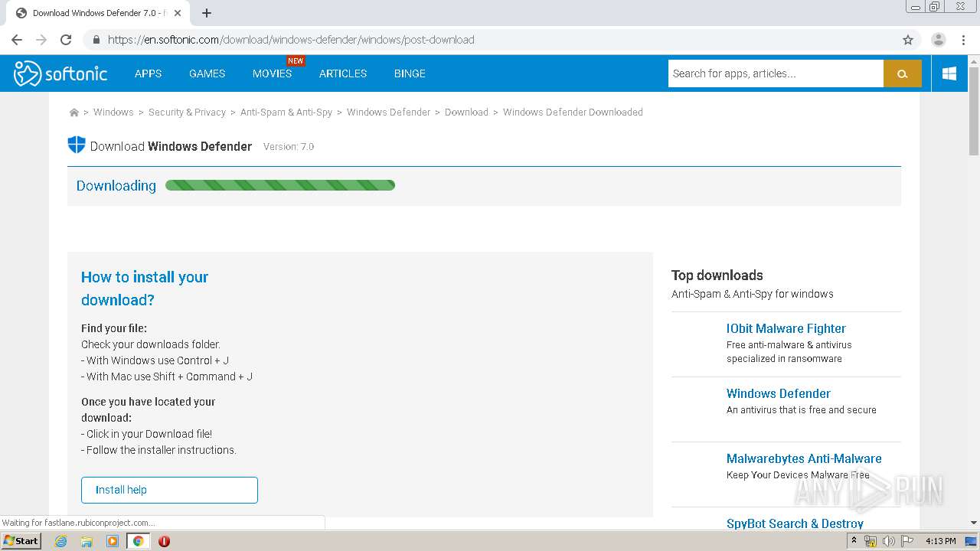Open IObit Malware Fighter link
The height and width of the screenshot is (551, 980).
(x=786, y=328)
